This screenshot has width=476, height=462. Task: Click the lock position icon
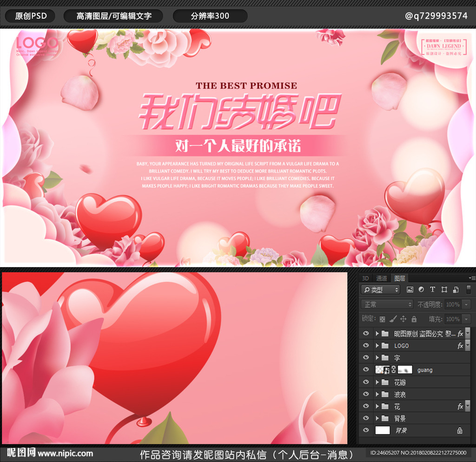(403, 318)
